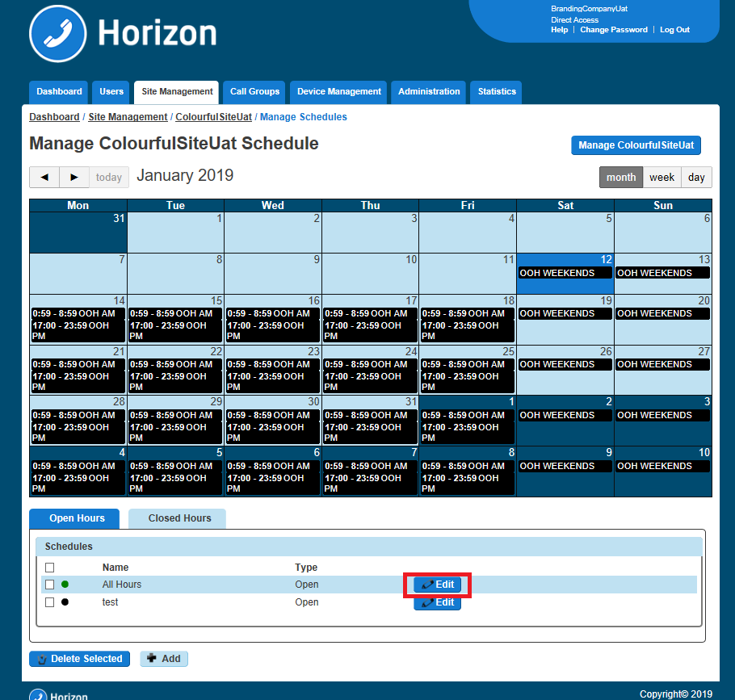The width and height of the screenshot is (735, 700).
Task: Click the today button
Action: 109,177
